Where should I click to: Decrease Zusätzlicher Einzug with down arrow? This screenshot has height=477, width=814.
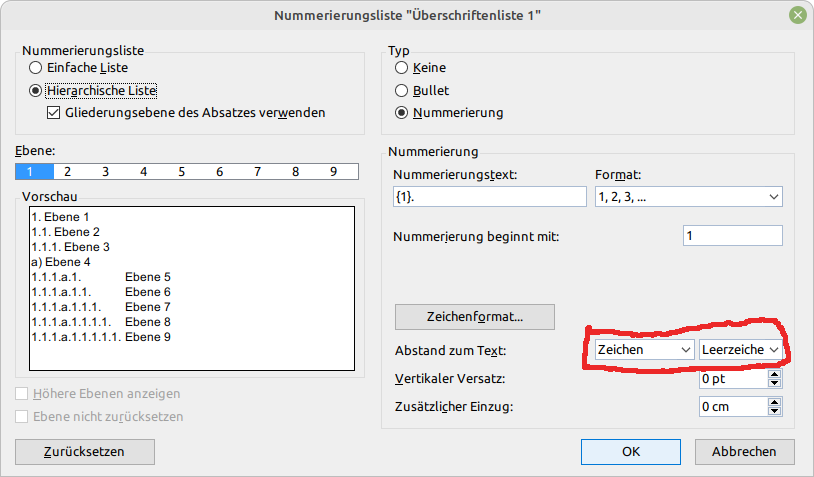[x=774, y=411]
